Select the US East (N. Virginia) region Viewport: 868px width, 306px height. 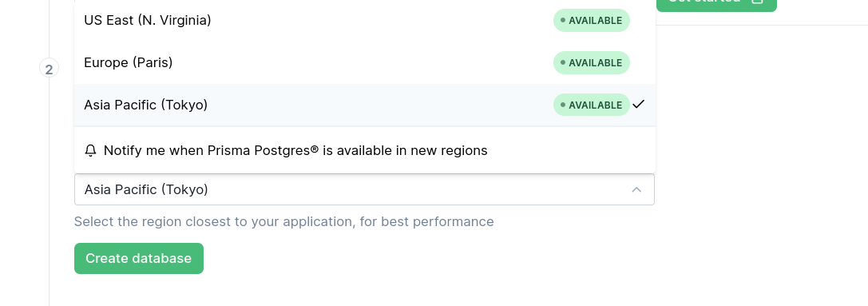click(x=365, y=21)
